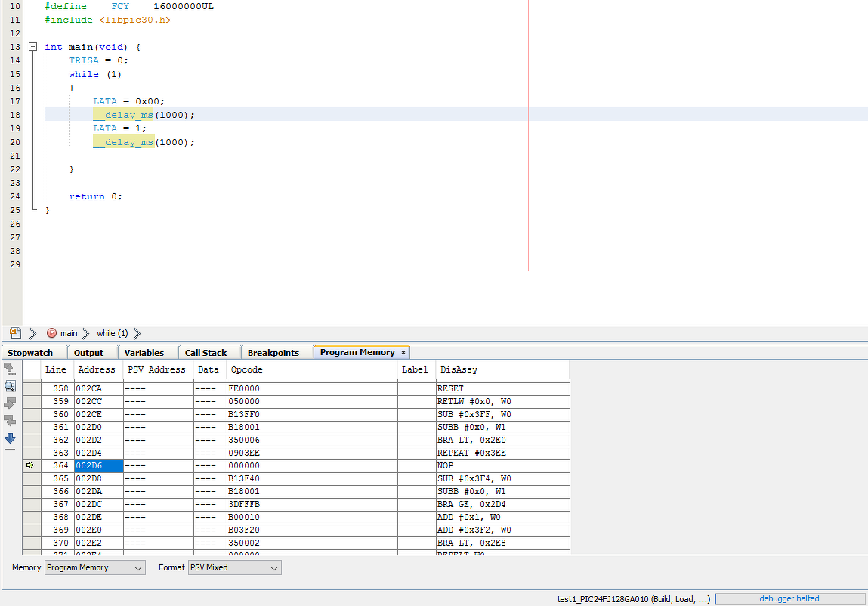The image size is (868, 606).
Task: Collapse the main function code fold
Action: point(32,47)
